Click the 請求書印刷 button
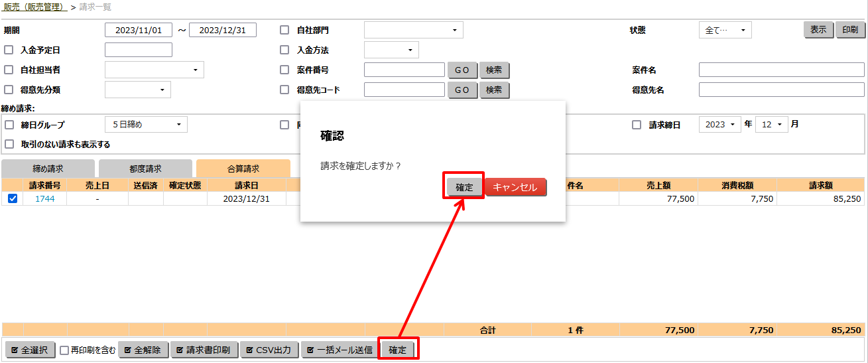The width and height of the screenshot is (868, 363). tap(202, 350)
